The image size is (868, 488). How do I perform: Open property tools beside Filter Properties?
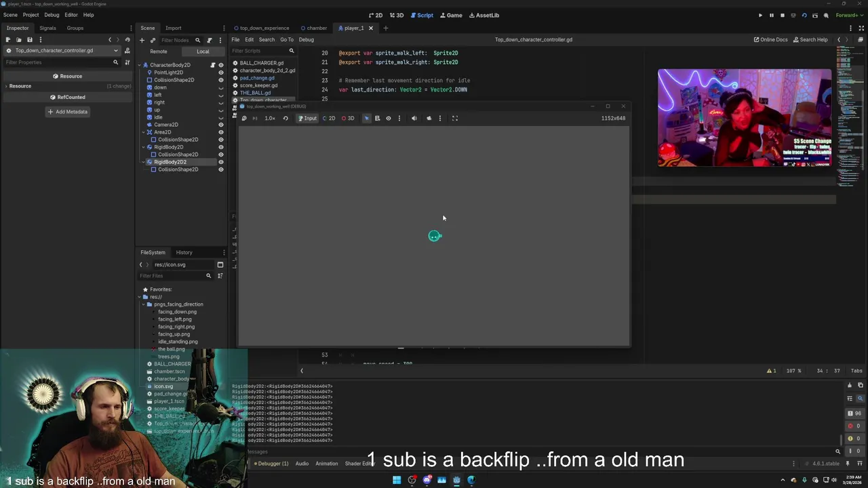(127, 62)
